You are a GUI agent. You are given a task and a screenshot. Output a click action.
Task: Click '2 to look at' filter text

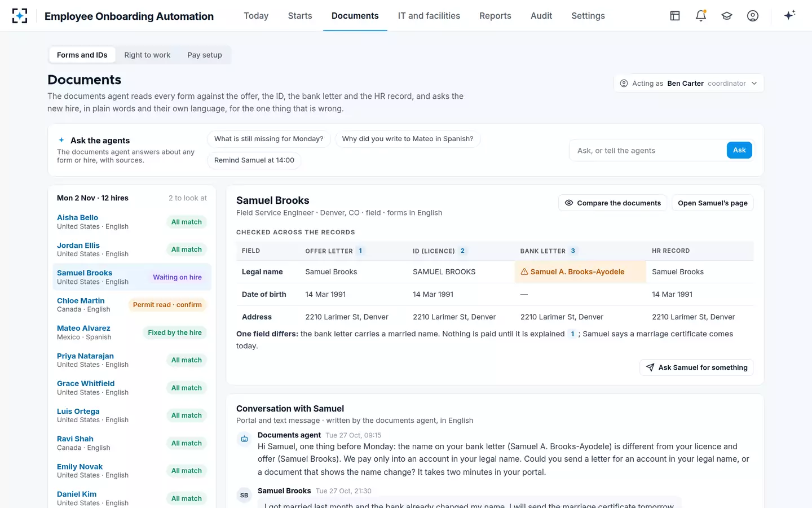(188, 198)
